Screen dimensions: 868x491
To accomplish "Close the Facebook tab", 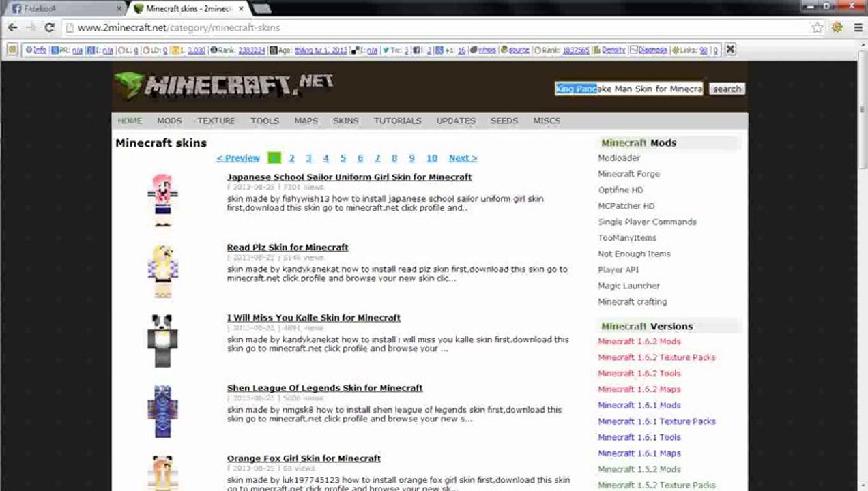I will click(117, 9).
